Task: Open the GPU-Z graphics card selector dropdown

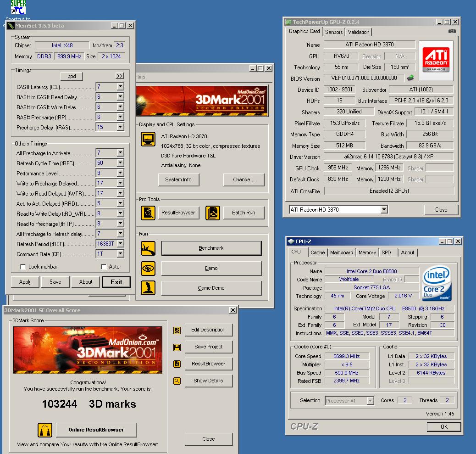Action: (384, 209)
